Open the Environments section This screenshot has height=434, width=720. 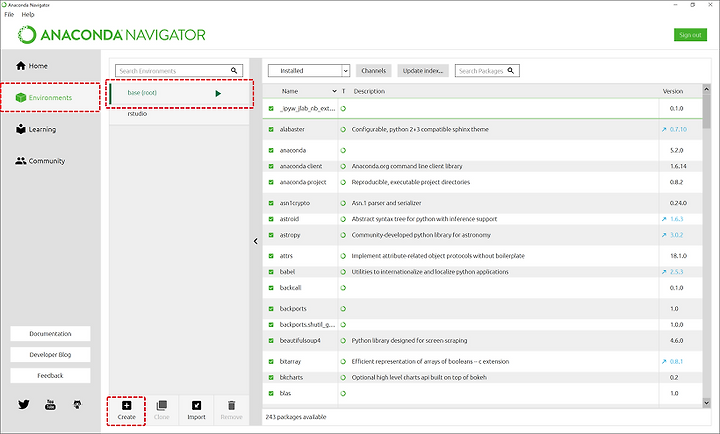44,97
